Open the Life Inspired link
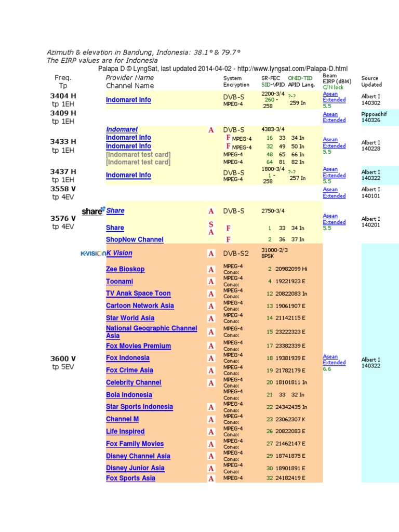 click(125, 432)
